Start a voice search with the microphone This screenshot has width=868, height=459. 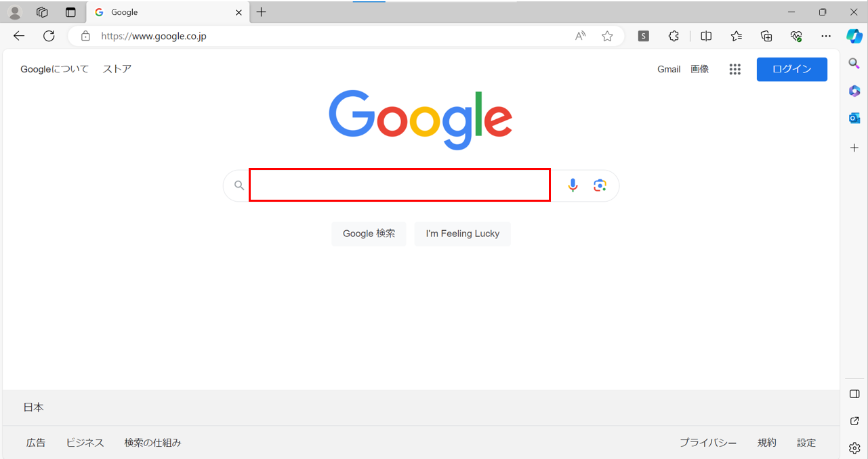pos(573,185)
